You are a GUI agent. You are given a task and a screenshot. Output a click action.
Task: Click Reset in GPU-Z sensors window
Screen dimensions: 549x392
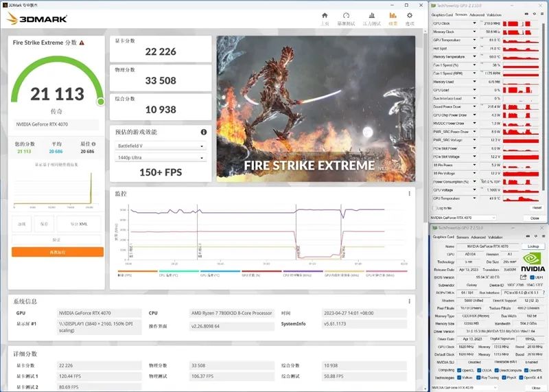pyautogui.click(x=537, y=208)
